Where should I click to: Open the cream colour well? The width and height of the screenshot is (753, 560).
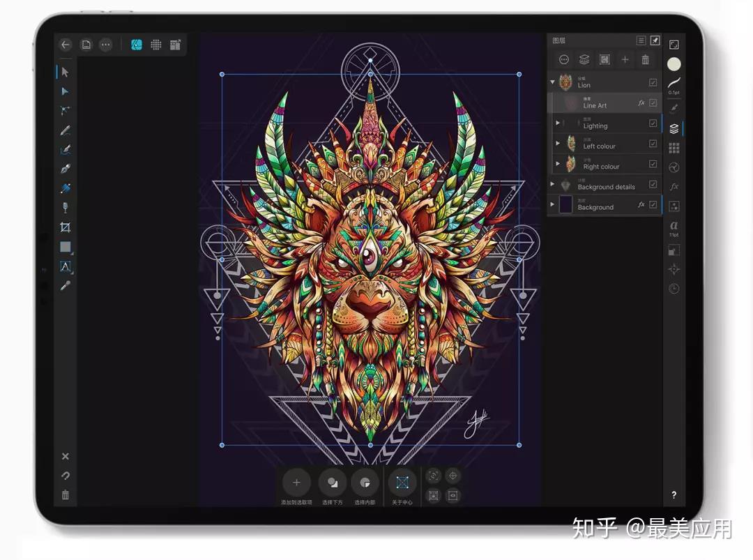pyautogui.click(x=674, y=64)
